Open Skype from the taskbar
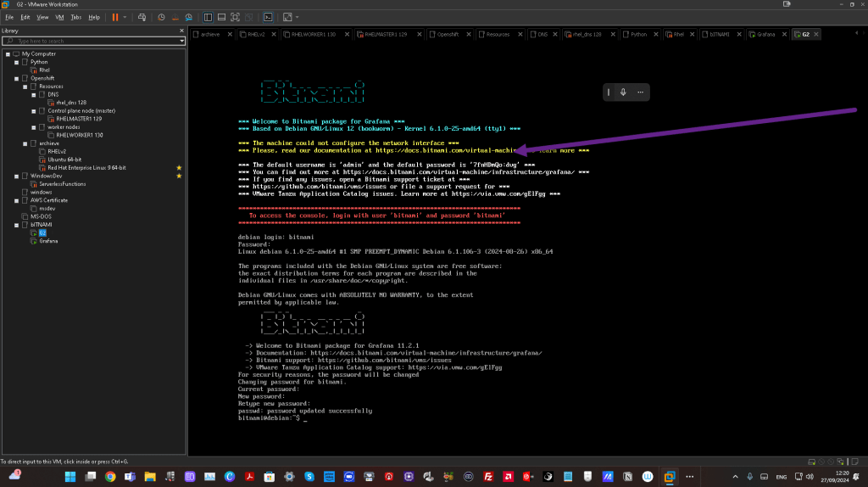Screen dimensions: 868x487 click(x=309, y=477)
